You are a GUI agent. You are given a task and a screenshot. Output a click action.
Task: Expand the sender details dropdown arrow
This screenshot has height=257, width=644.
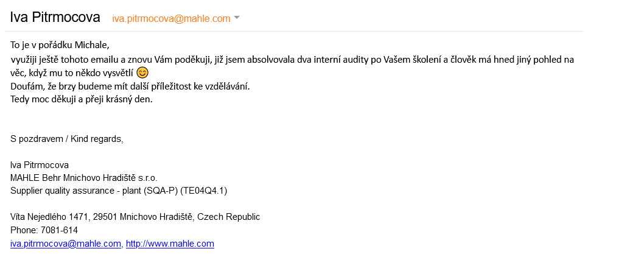[x=236, y=18]
